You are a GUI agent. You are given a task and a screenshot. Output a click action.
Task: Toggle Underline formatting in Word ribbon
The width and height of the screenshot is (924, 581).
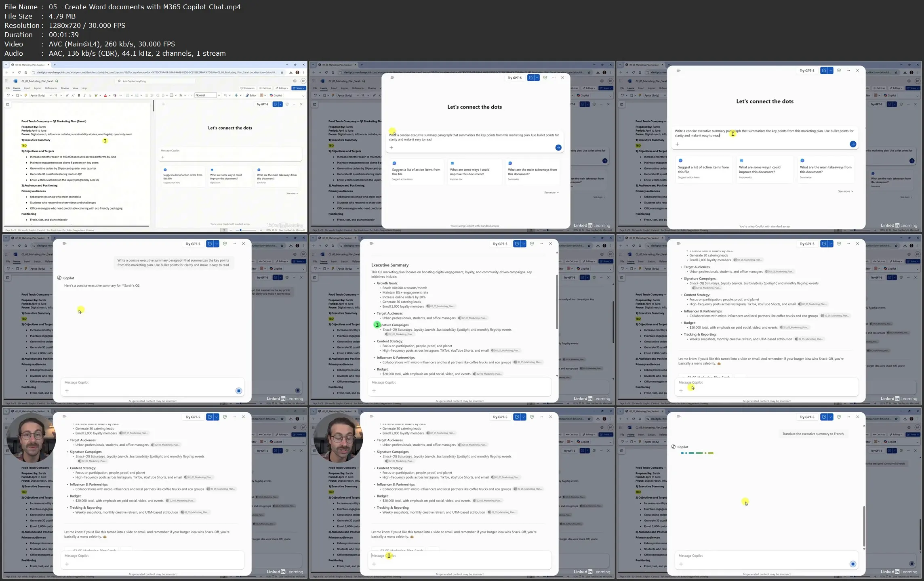(90, 95)
